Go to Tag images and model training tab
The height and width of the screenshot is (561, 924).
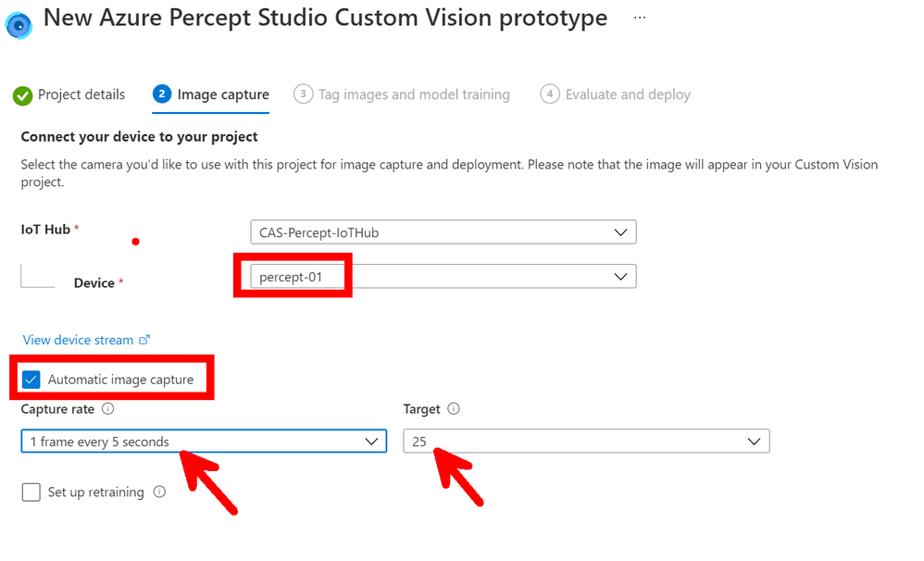(413, 94)
